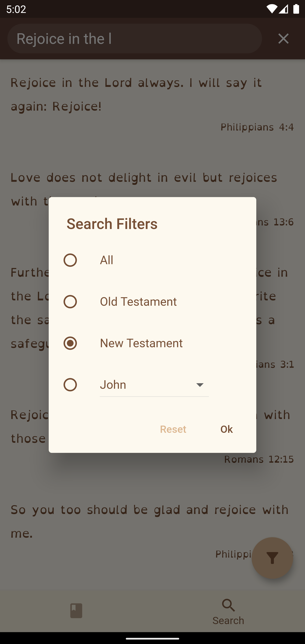This screenshot has width=305, height=644.
Task: Select the 'So you too should be glad' verse
Action: [150, 522]
